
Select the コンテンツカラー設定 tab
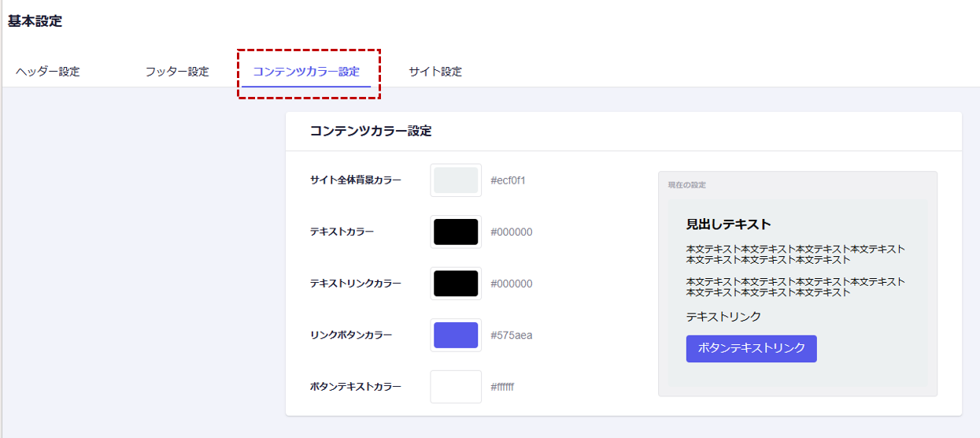[x=306, y=72]
